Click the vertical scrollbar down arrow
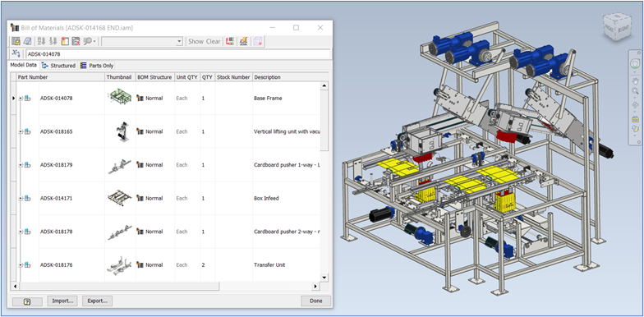Viewport: 644px width, 317px height. 324,278
